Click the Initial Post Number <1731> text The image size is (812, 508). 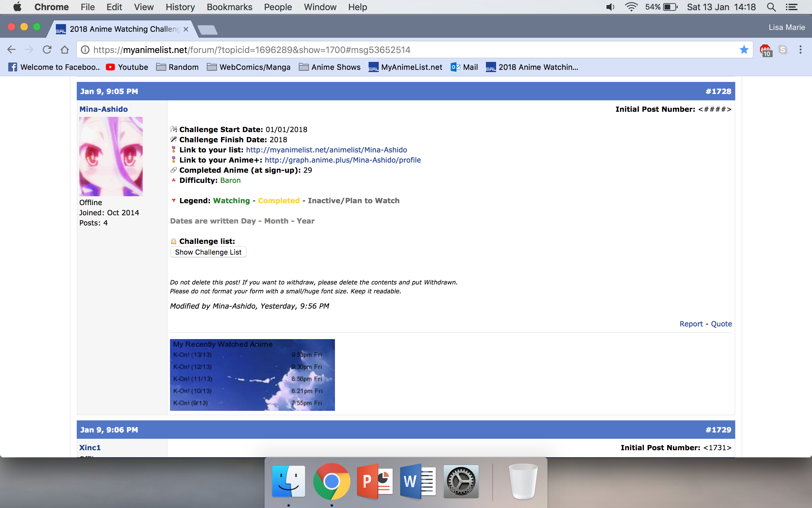[676, 448]
